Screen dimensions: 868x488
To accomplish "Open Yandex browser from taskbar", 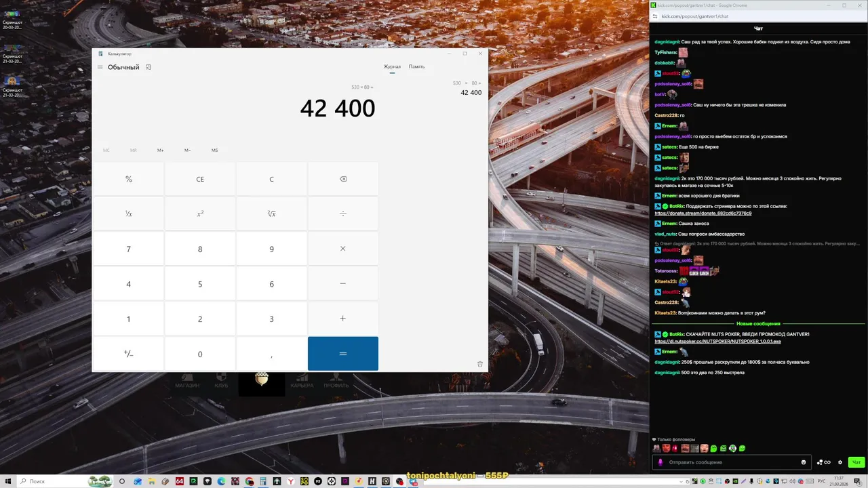I will click(x=290, y=481).
